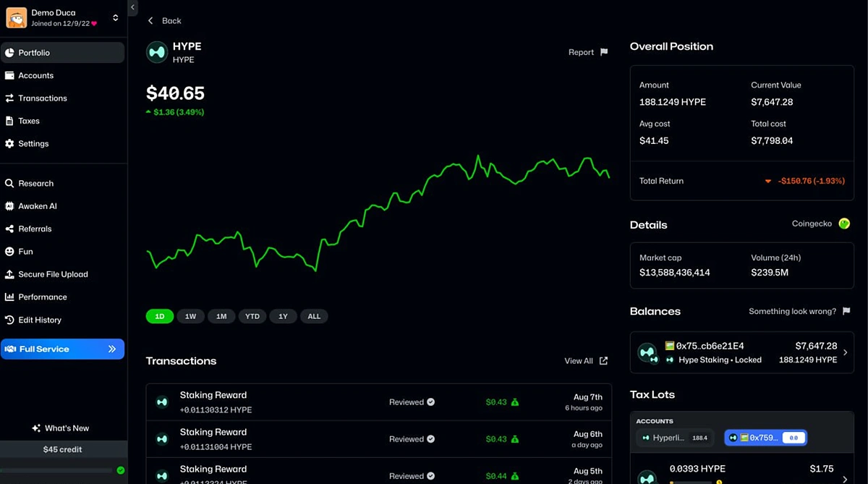
Task: Collapse the sidebar with the top-left chevron
Action: [132, 7]
